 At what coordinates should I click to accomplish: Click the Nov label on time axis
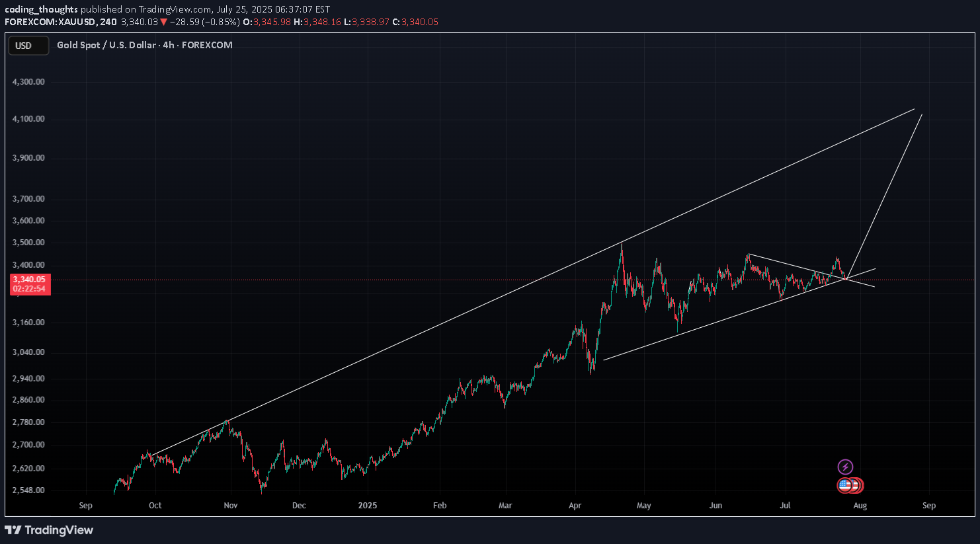231,506
